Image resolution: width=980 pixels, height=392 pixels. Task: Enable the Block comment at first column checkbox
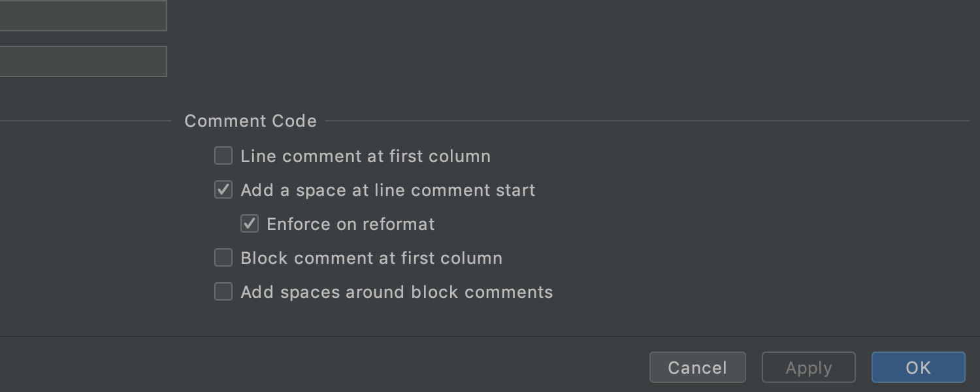[223, 257]
